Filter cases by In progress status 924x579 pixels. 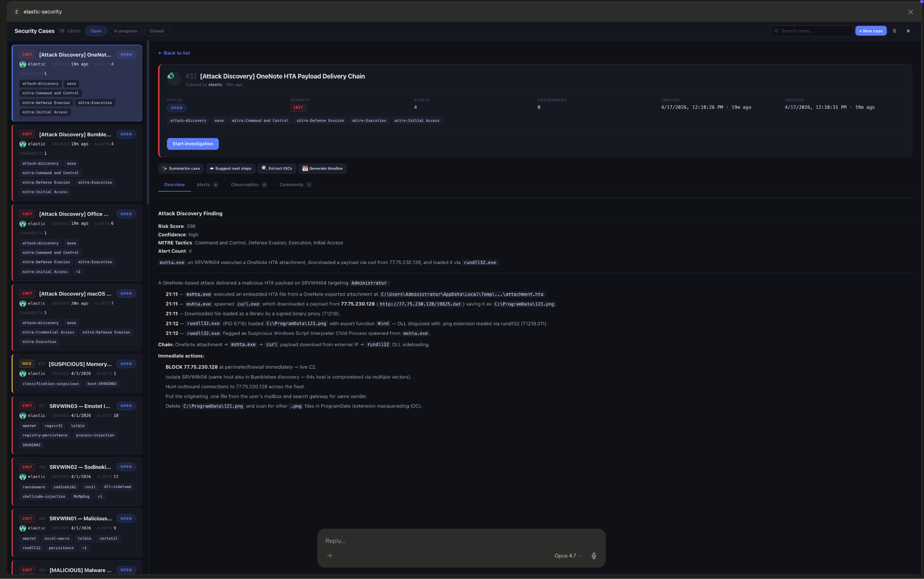(x=125, y=31)
